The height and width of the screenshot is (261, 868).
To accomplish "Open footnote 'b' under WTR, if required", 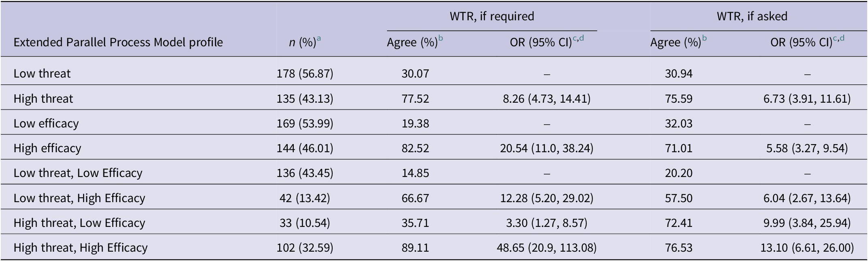I will point(441,39).
